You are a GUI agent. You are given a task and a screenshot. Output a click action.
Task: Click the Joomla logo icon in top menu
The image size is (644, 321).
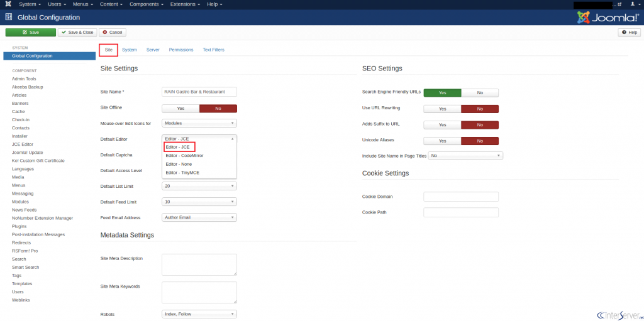[8, 4]
